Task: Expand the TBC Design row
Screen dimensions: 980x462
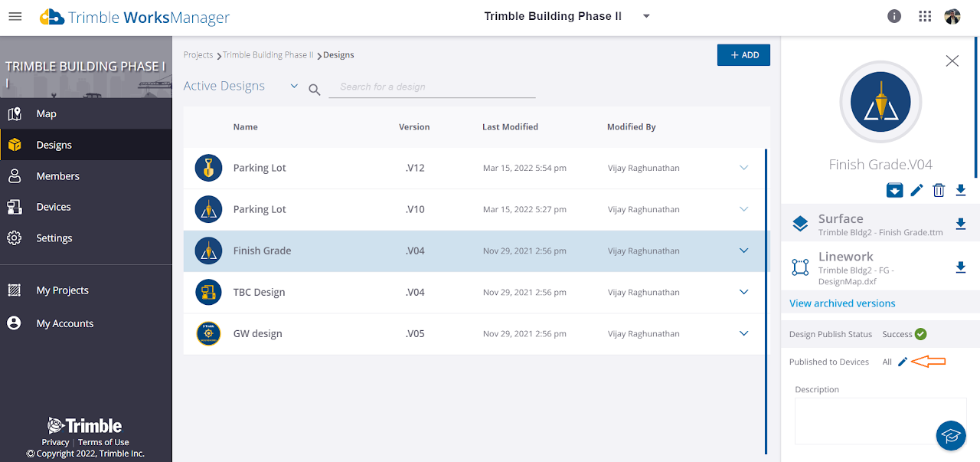Action: click(743, 292)
